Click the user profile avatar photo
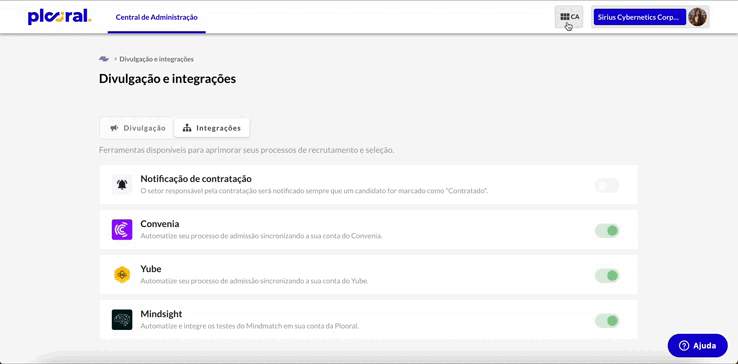 point(697,17)
